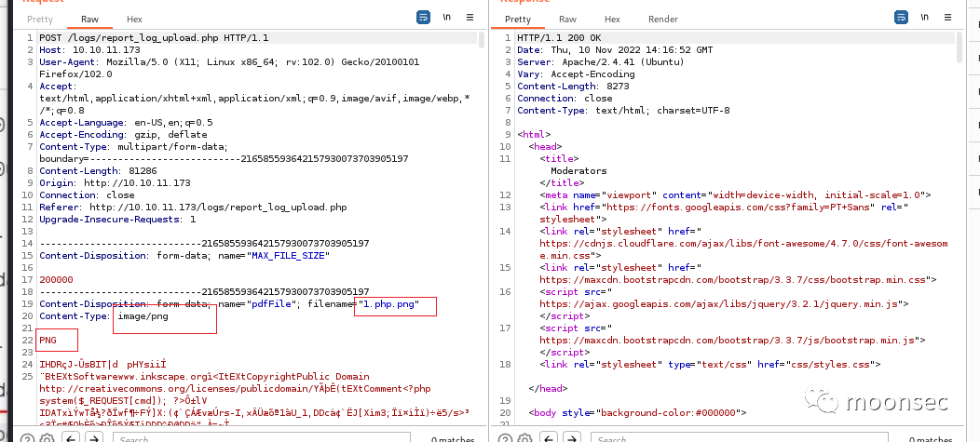Click the Content-Type: text/html; charset=UTF-8 header
The height and width of the screenshot is (442, 980).
coord(623,111)
